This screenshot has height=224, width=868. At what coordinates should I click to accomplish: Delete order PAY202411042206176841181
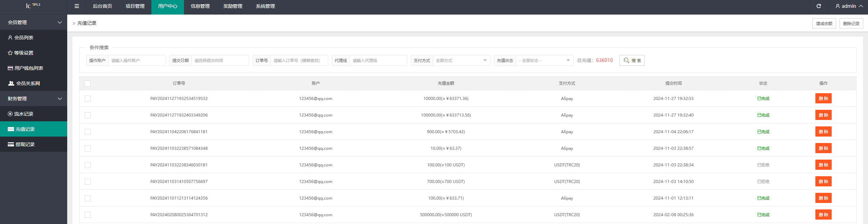pos(823,131)
